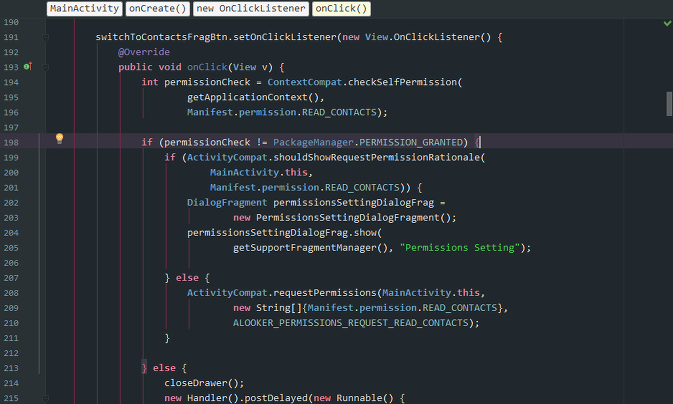Click String[] on line 209

pyautogui.click(x=279, y=308)
